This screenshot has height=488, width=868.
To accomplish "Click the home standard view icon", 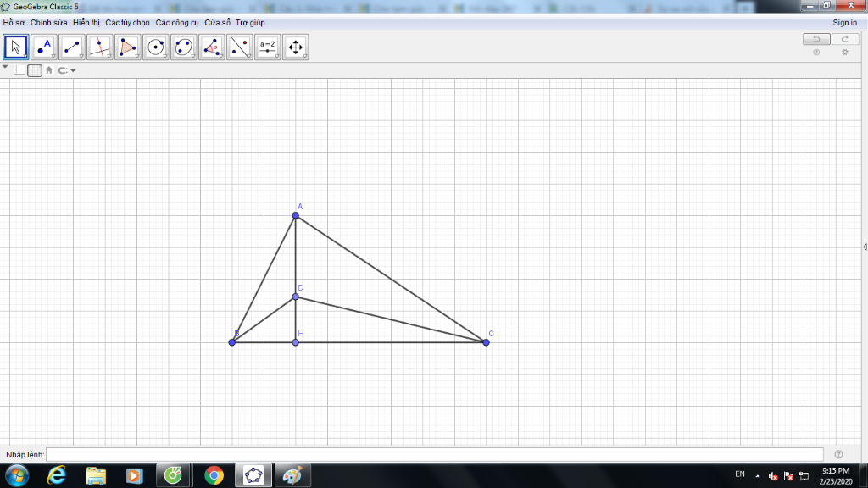I will 48,70.
